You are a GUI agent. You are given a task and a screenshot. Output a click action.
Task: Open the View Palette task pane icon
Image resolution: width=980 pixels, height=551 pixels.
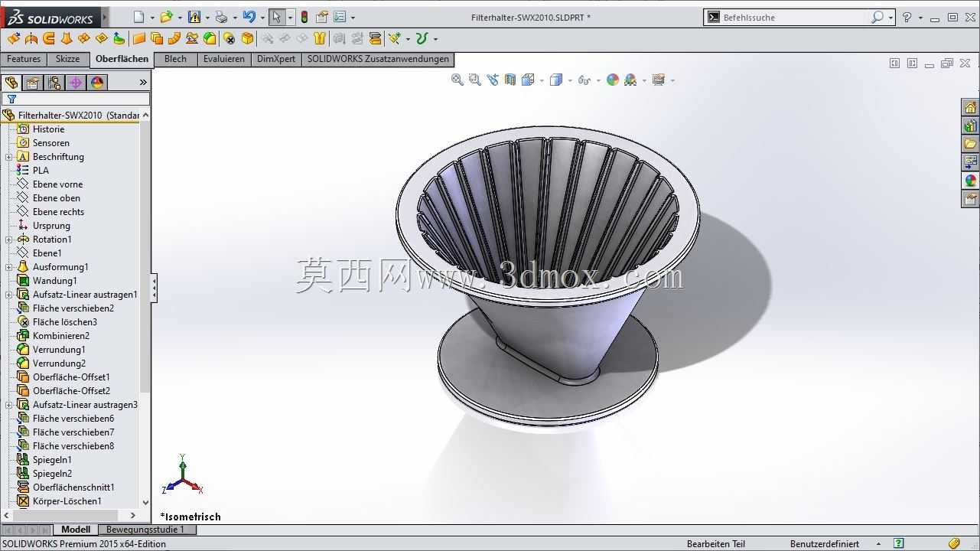(970, 162)
